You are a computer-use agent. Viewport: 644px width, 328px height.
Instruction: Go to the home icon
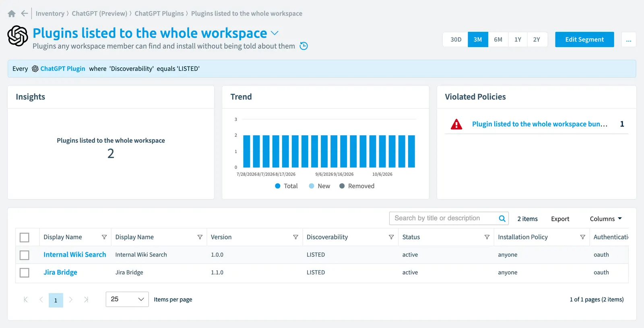12,14
